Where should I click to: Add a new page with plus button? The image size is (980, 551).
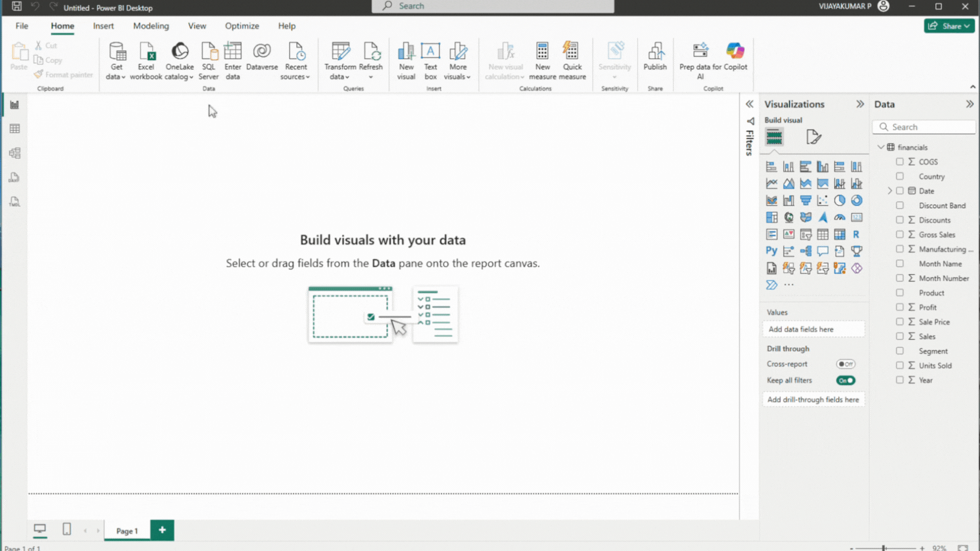(x=162, y=530)
